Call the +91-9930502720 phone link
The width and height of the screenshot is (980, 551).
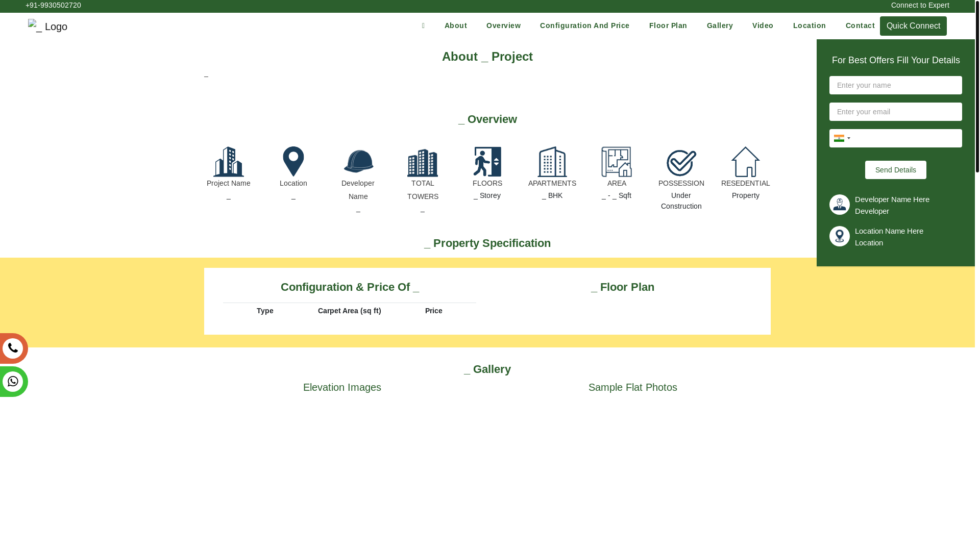point(53,5)
